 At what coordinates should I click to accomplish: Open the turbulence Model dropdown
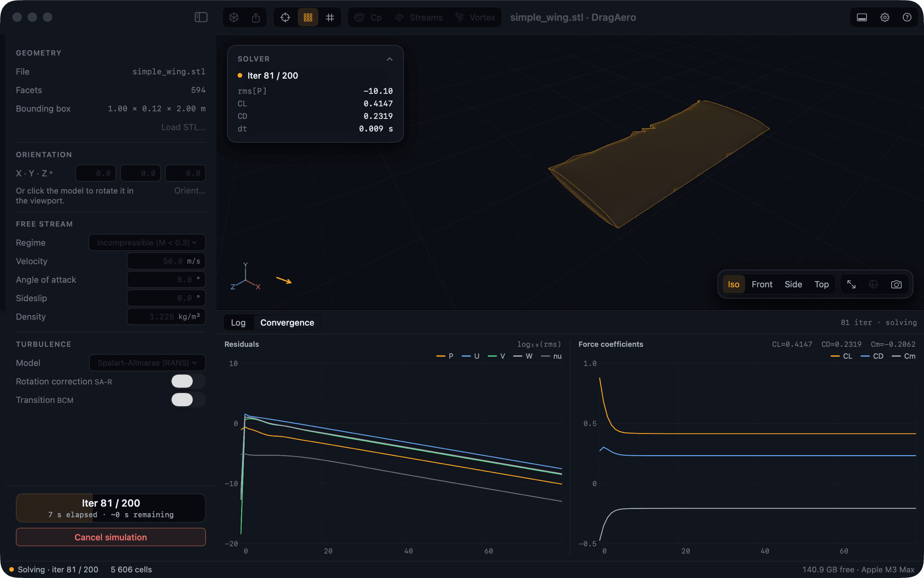click(x=147, y=362)
